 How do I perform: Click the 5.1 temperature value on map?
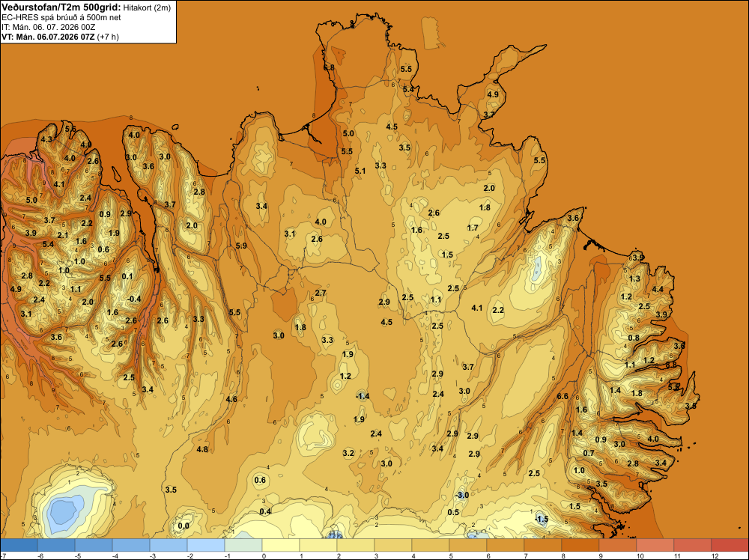click(360, 171)
